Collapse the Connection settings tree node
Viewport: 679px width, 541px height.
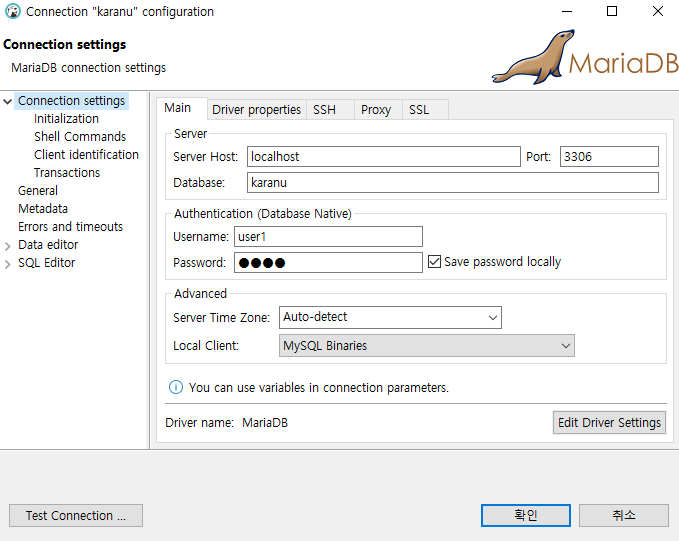pyautogui.click(x=7, y=101)
